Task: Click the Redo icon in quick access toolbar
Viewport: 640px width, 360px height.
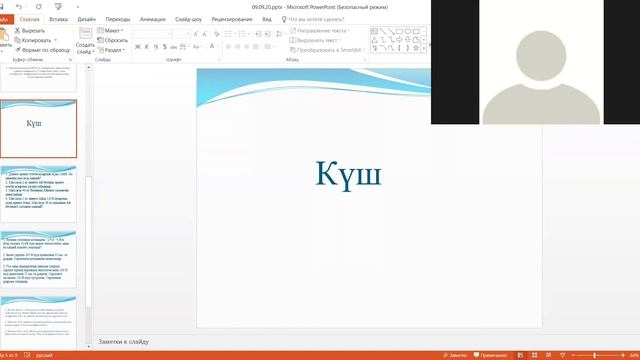Action: coord(39,7)
